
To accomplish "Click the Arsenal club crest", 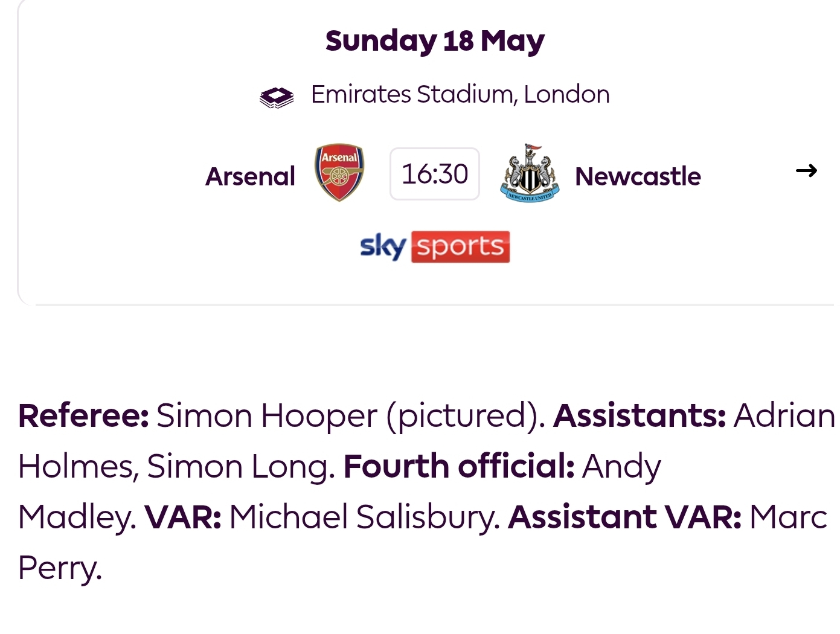I will pyautogui.click(x=339, y=172).
